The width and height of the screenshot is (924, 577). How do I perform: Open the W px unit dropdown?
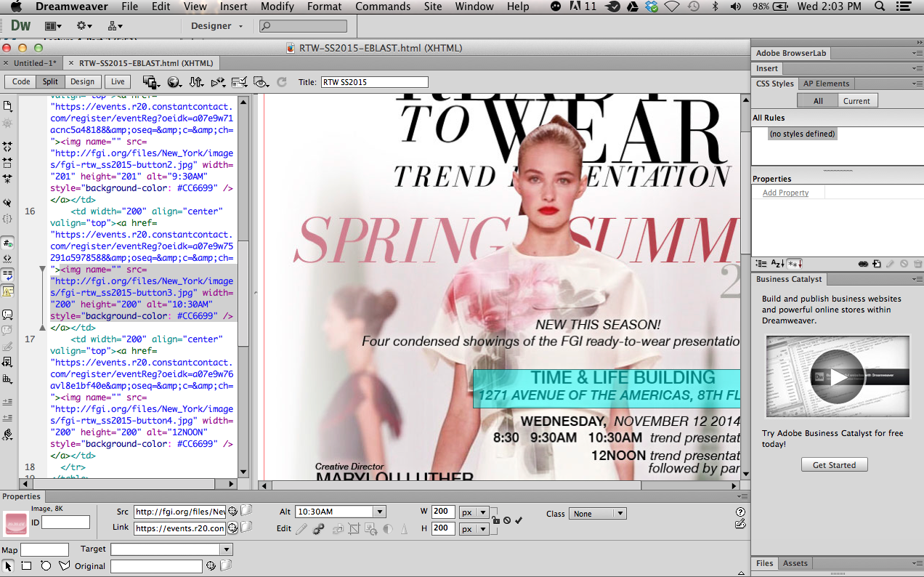pos(475,512)
